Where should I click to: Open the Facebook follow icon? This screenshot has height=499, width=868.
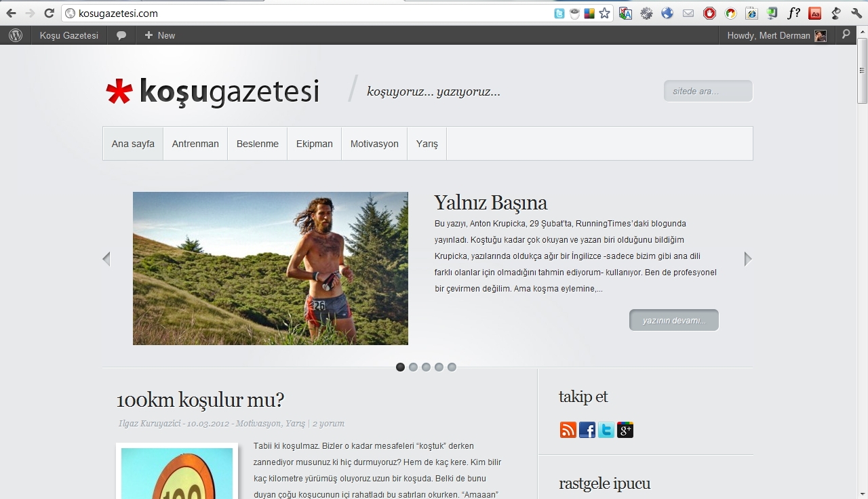point(587,430)
